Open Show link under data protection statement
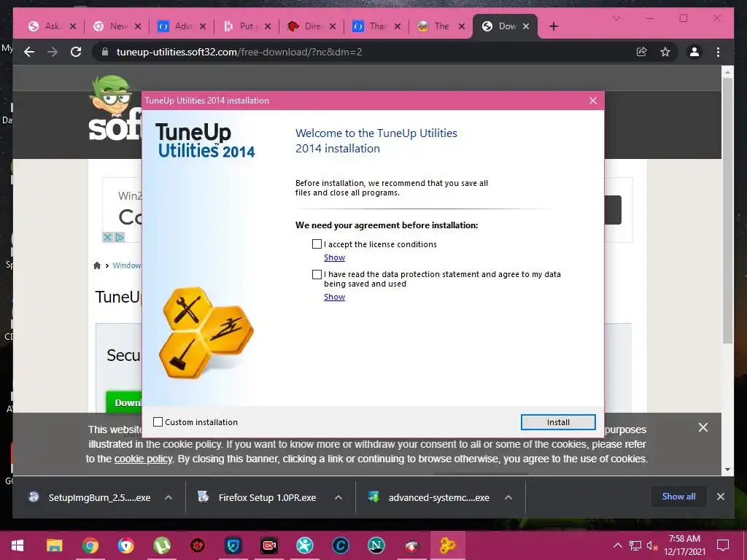The image size is (747, 560). pos(334,297)
